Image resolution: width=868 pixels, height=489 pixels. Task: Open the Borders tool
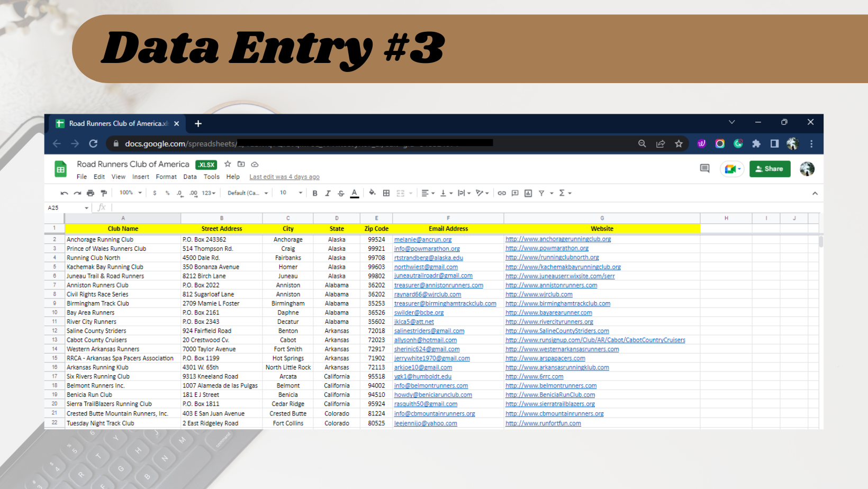(x=386, y=193)
